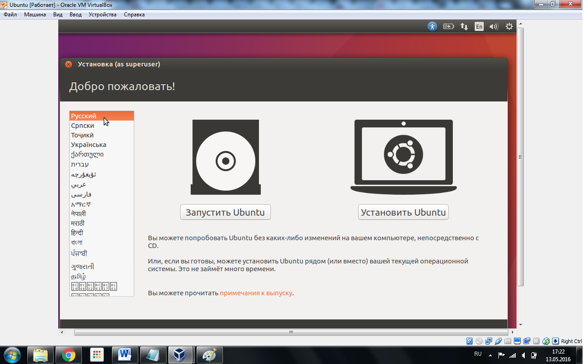Click the large CD drive image
The image size is (588, 364).
point(226,157)
